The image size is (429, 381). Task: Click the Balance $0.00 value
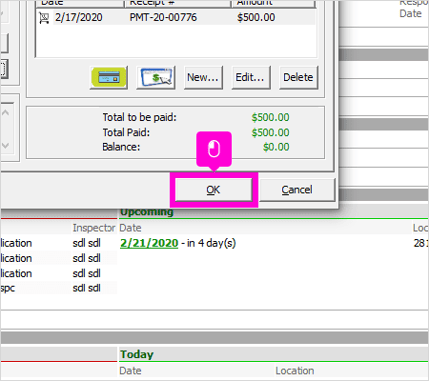276,147
